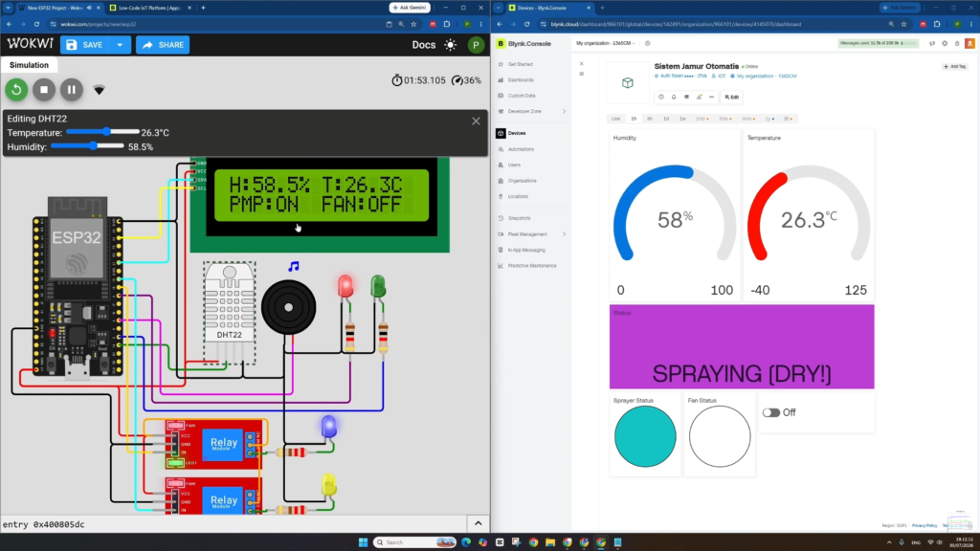
Task: Open Custom Data in Blynk sidebar
Action: (x=522, y=96)
